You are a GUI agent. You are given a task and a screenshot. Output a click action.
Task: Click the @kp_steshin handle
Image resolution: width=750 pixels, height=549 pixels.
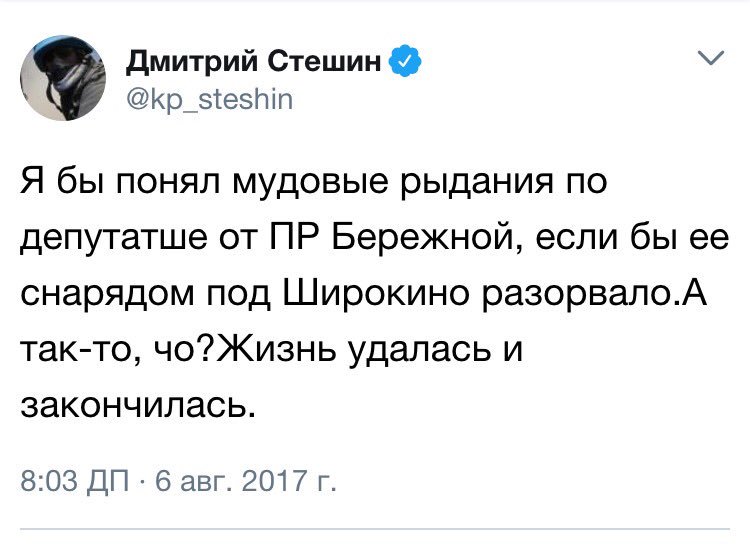(210, 100)
